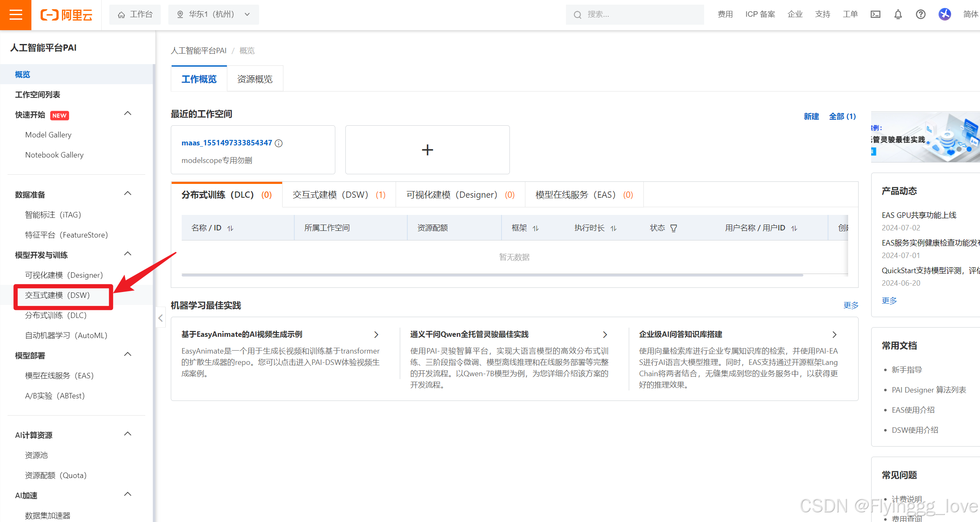The image size is (980, 522).
Task: Open the 支持 top menu
Action: 823,14
